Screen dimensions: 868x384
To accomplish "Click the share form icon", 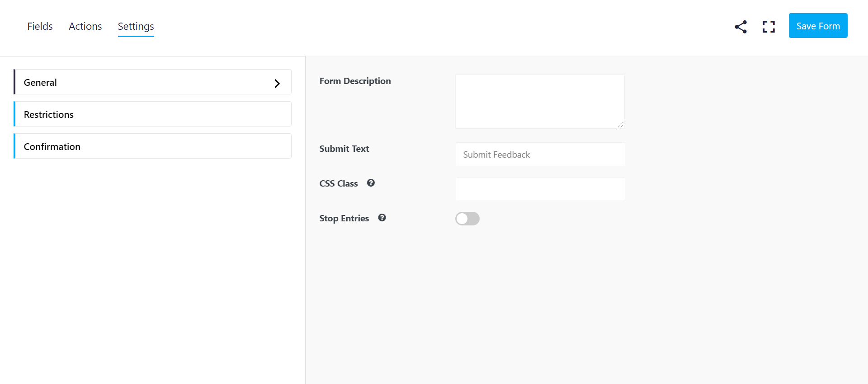I will tap(741, 27).
